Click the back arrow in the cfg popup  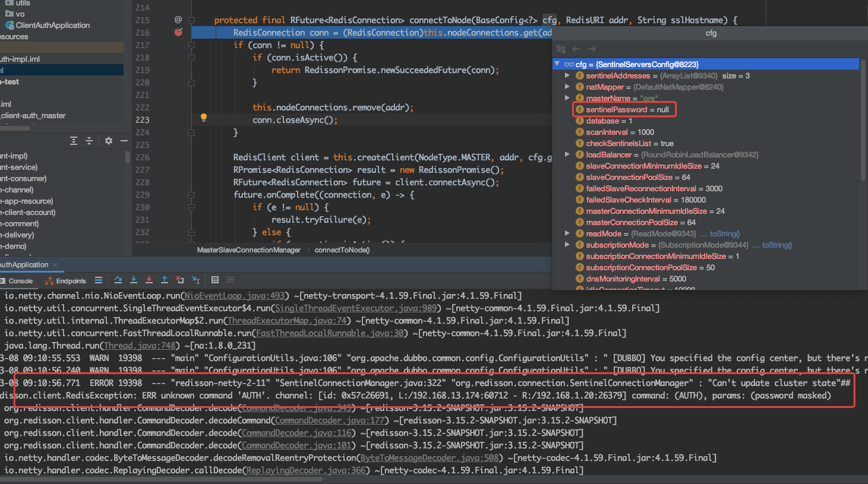576,48
